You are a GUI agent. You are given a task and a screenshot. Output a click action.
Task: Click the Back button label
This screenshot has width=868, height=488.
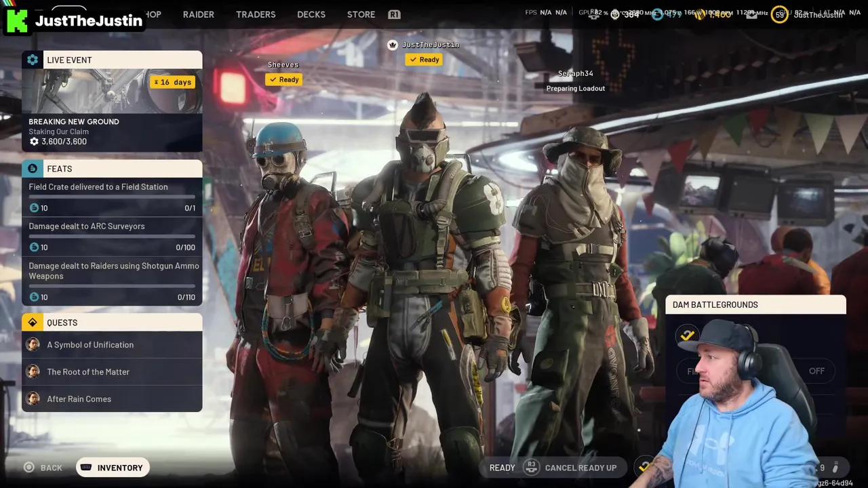51,468
